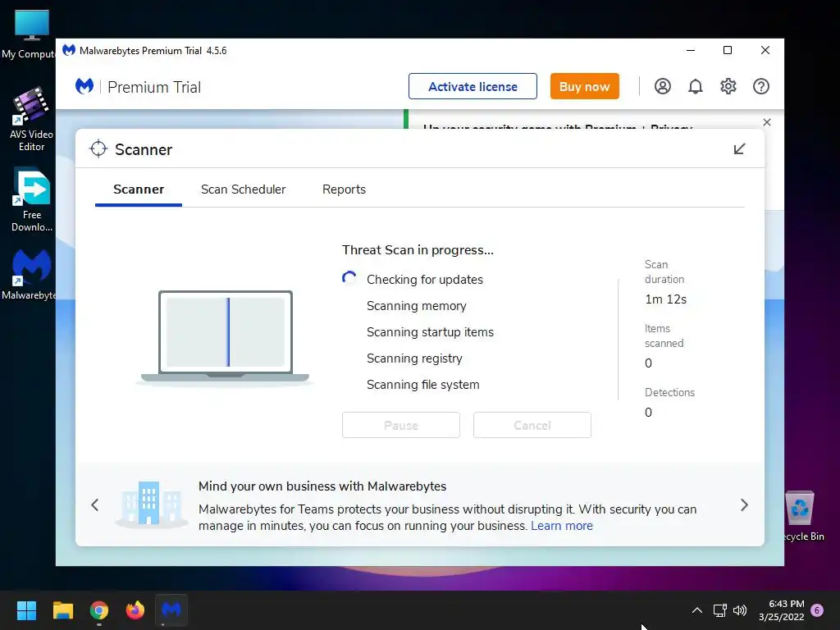Select 'Scanning registry' step text
The width and height of the screenshot is (840, 630).
tap(414, 358)
